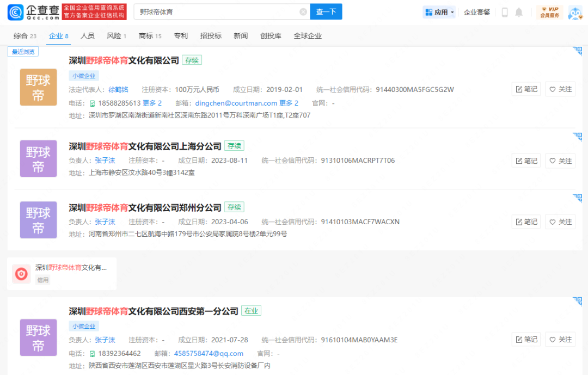The image size is (588, 375).
Task: Click the 野球帝 logo of 郑州分公司
Action: (x=38, y=220)
